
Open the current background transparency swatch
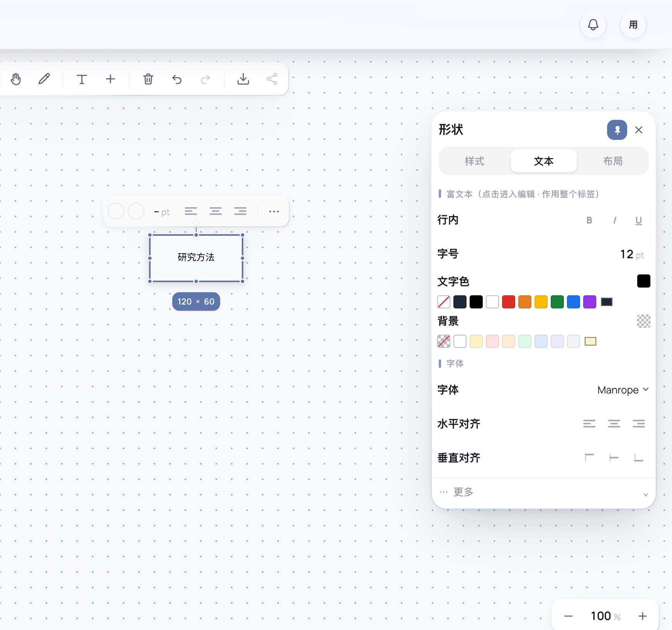click(643, 321)
